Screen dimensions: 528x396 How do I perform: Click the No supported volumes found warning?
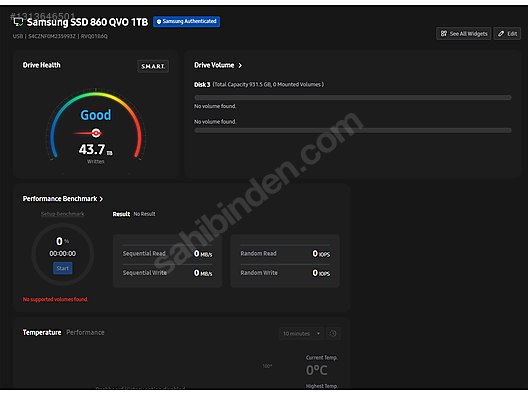[56, 299]
